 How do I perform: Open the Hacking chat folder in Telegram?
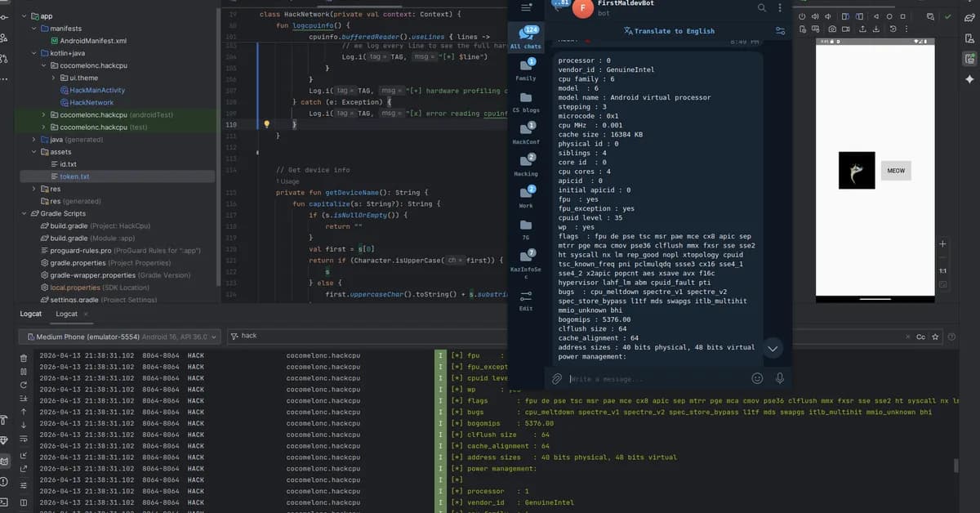(525, 160)
